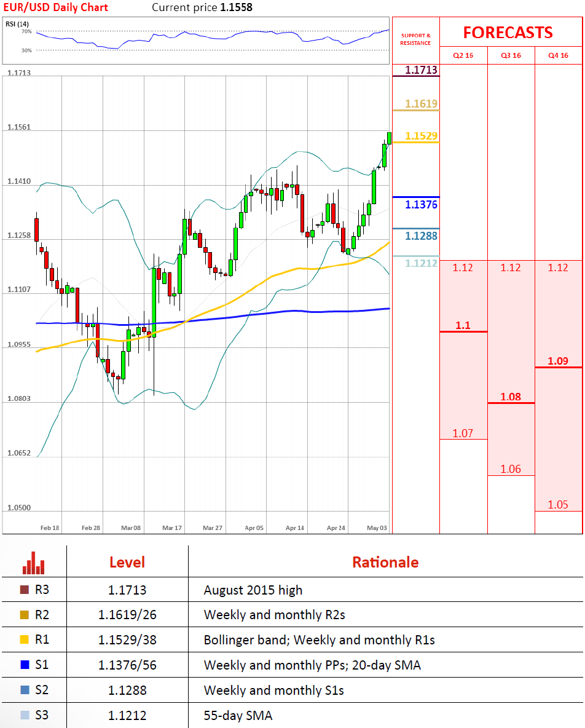This screenshot has width=585, height=728.
Task: Click the R3 dark red color swatch
Action: pos(25,590)
